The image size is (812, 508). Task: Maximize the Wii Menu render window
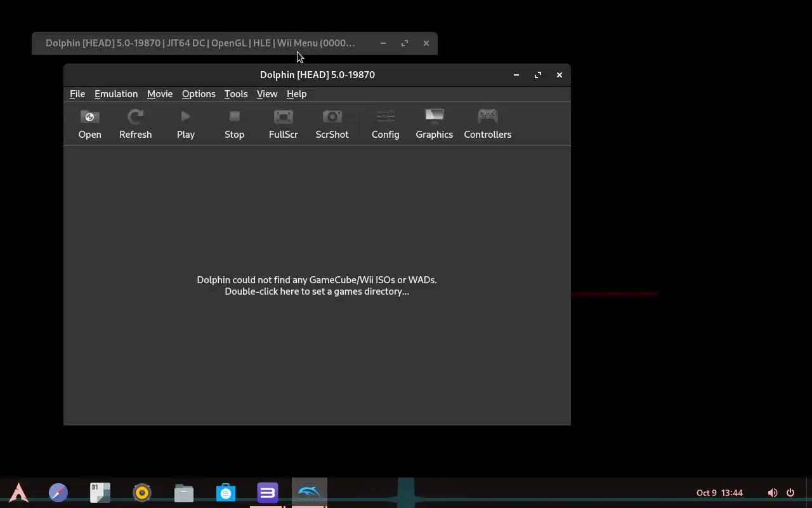tap(405, 43)
